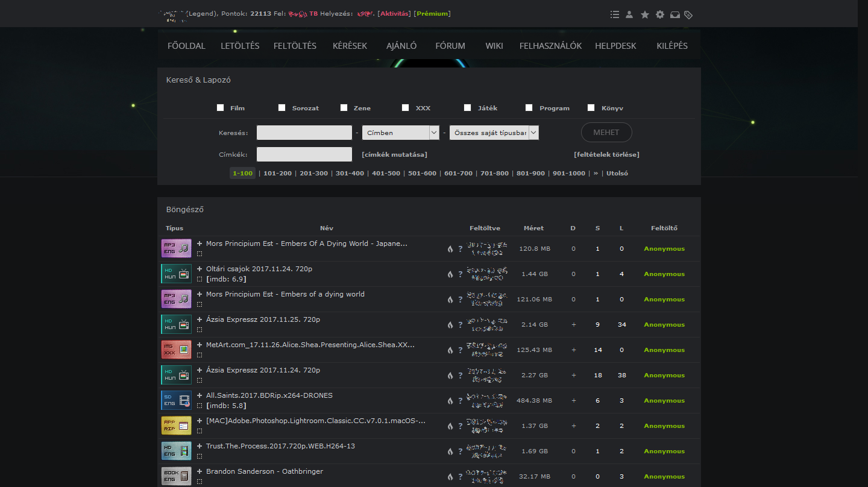Open the inbox tray icon
This screenshot has width=868, height=487.
click(675, 14)
